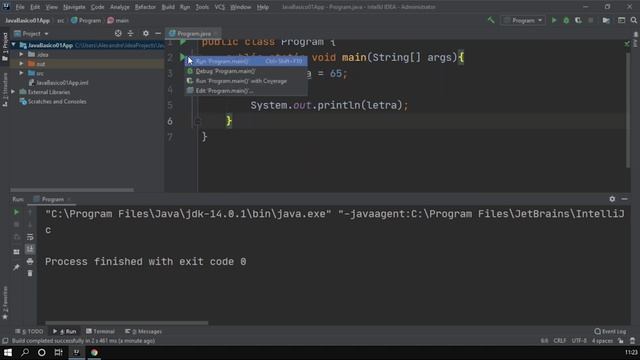Toggle tool window quick-access in status bar

(x=5, y=341)
